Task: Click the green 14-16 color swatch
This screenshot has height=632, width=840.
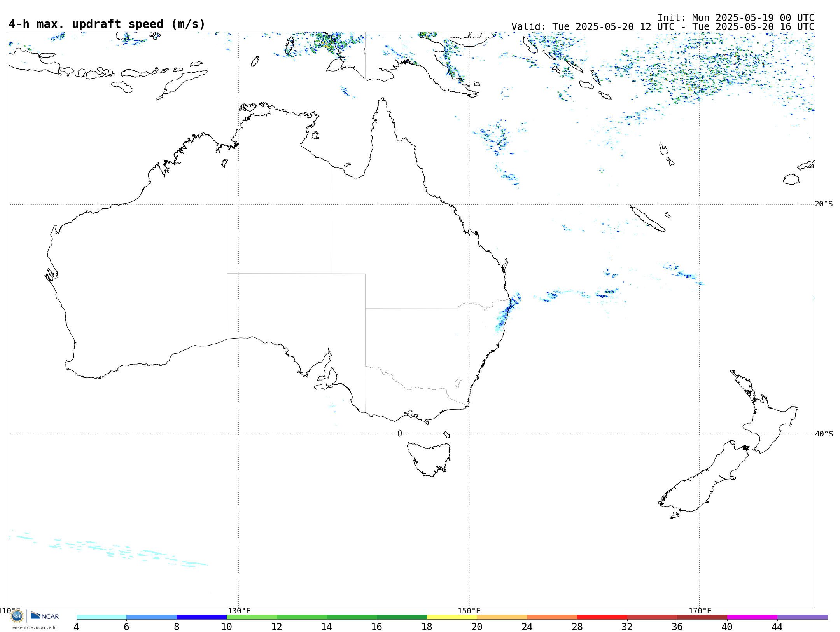Action: 352,617
